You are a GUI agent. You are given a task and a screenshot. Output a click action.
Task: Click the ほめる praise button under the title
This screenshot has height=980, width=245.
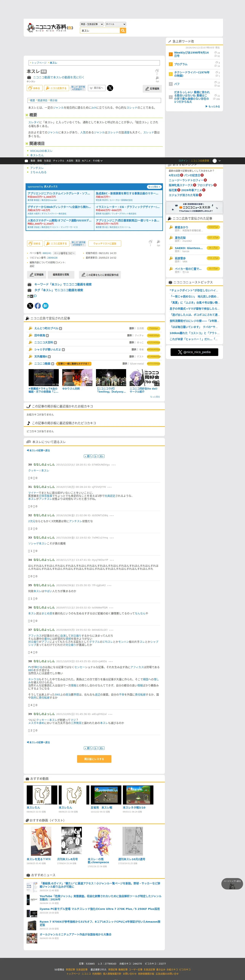(x=35, y=88)
